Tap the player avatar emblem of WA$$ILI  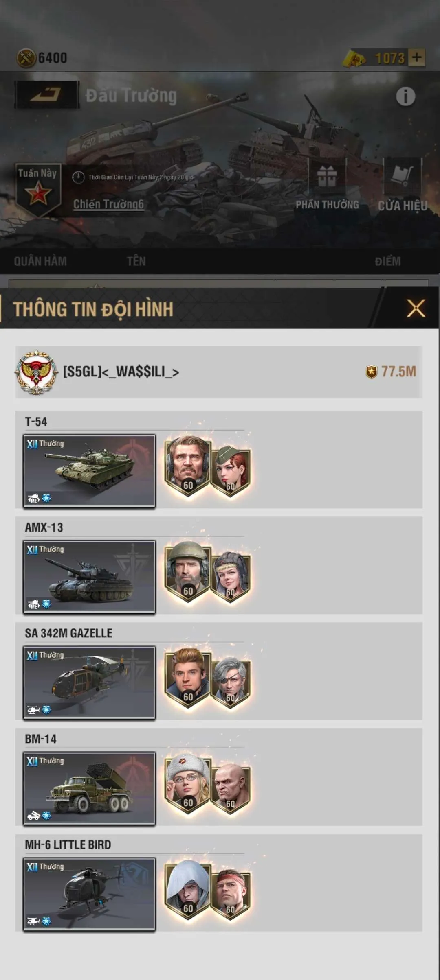(x=36, y=372)
